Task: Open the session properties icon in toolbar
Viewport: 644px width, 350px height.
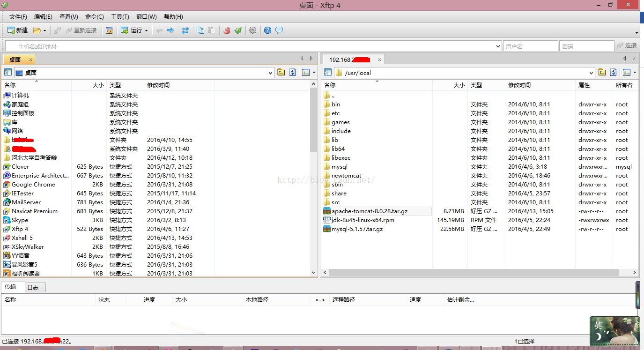Action: click(109, 30)
